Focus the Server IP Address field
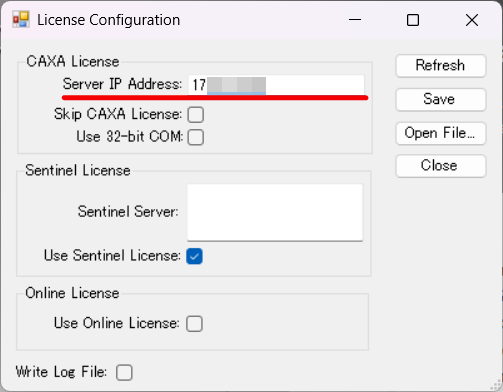Image resolution: width=503 pixels, height=392 pixels. click(276, 85)
